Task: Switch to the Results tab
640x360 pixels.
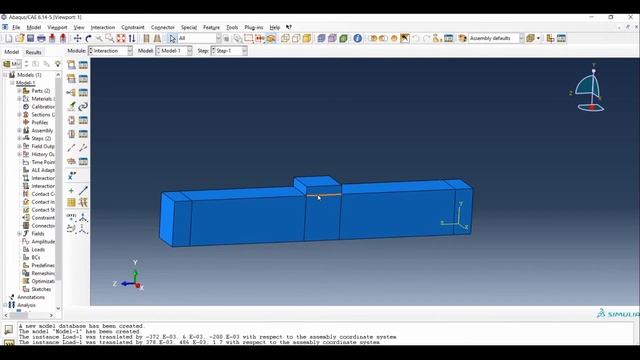Action: tap(33, 52)
